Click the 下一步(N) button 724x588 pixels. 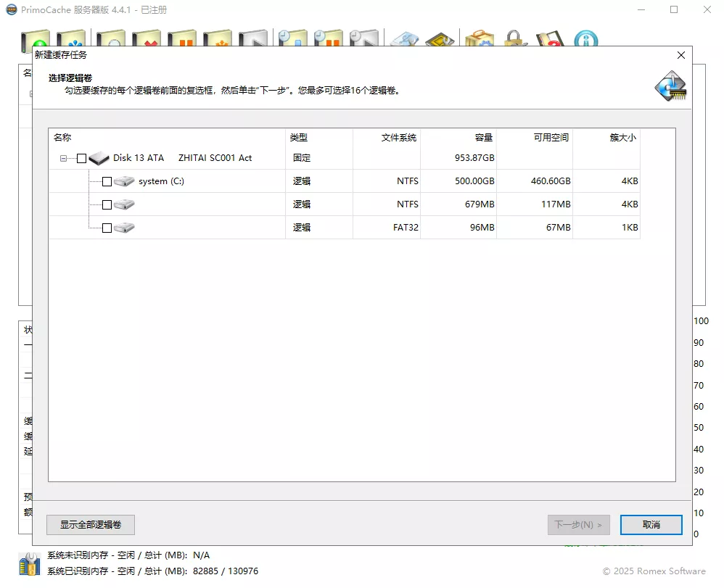tap(578, 525)
